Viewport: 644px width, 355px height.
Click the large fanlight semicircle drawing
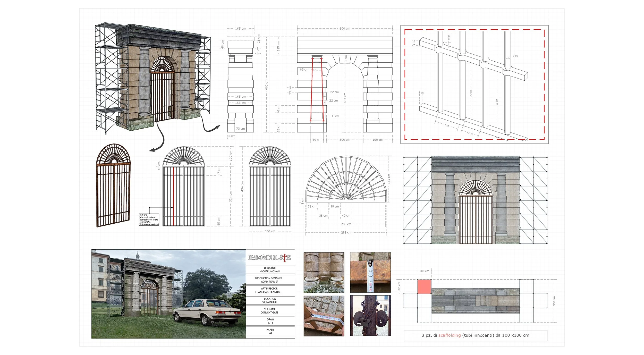coord(346,179)
